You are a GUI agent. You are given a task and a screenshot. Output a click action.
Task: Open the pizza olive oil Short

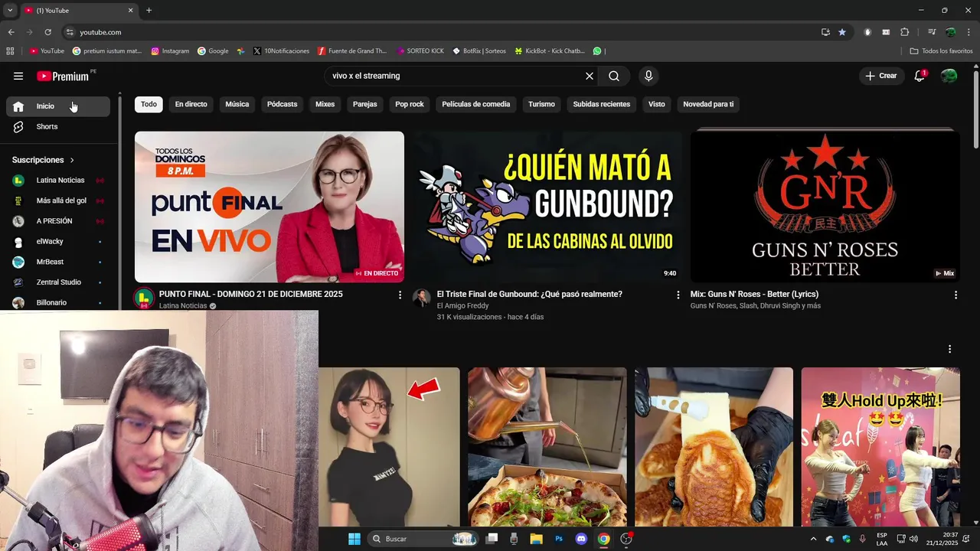547,447
